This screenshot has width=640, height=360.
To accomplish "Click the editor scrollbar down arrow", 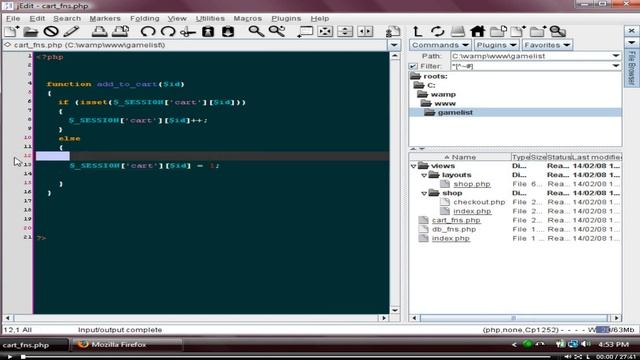I will point(395,310).
